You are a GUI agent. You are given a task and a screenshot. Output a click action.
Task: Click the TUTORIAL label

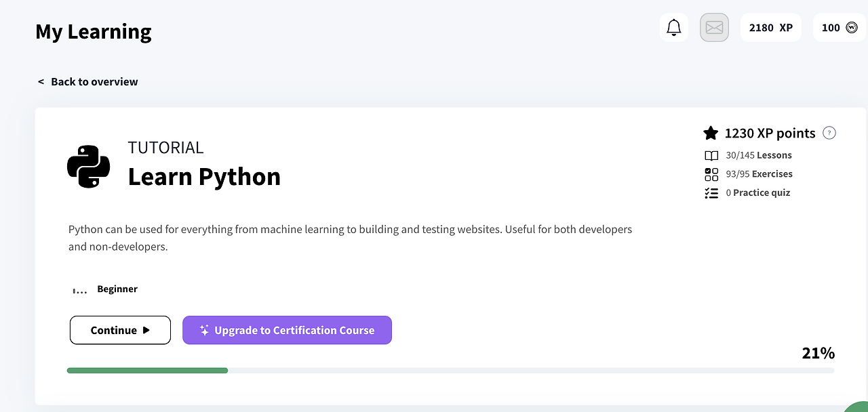pyautogui.click(x=165, y=148)
